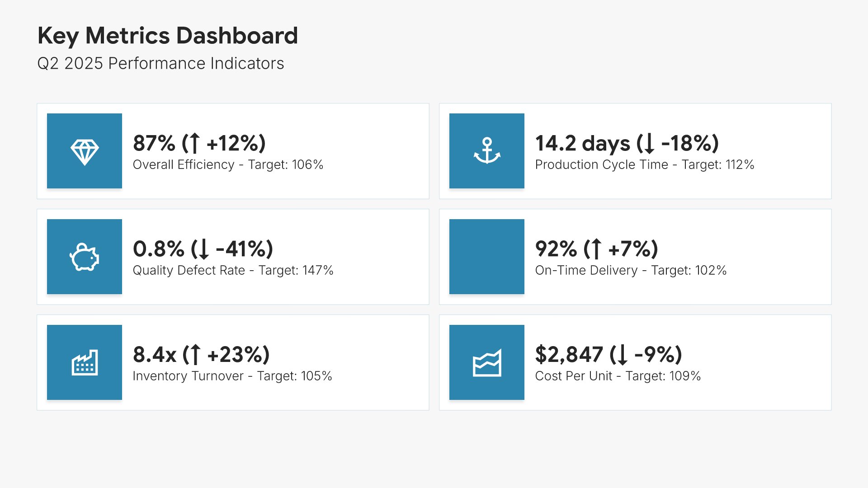The height and width of the screenshot is (488, 868).
Task: Select the 14.2 days (↓ -18%) value
Action: pos(627,143)
